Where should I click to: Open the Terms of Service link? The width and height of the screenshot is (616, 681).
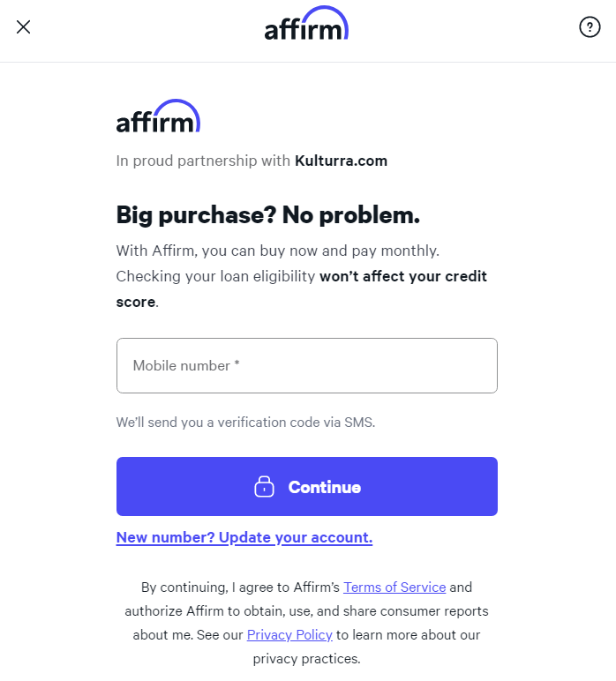[394, 587]
